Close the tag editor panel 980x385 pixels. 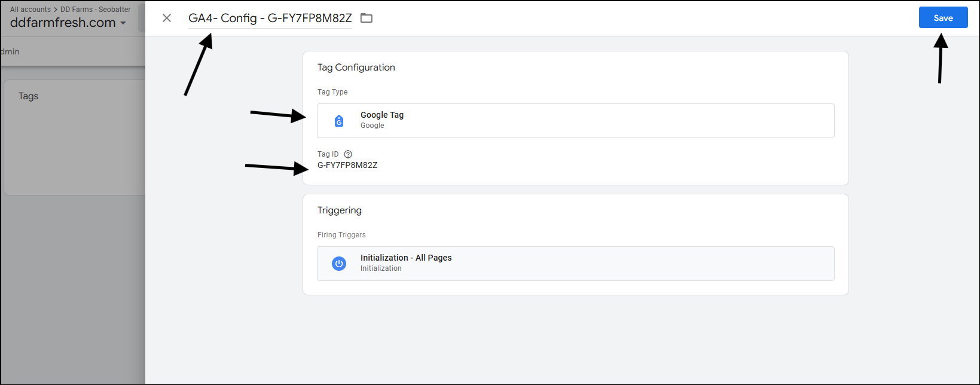pyautogui.click(x=167, y=18)
